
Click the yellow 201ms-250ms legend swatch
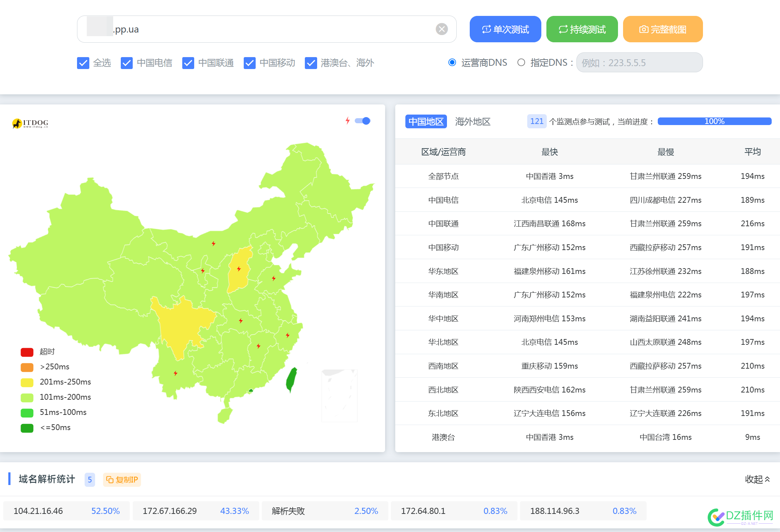[27, 382]
